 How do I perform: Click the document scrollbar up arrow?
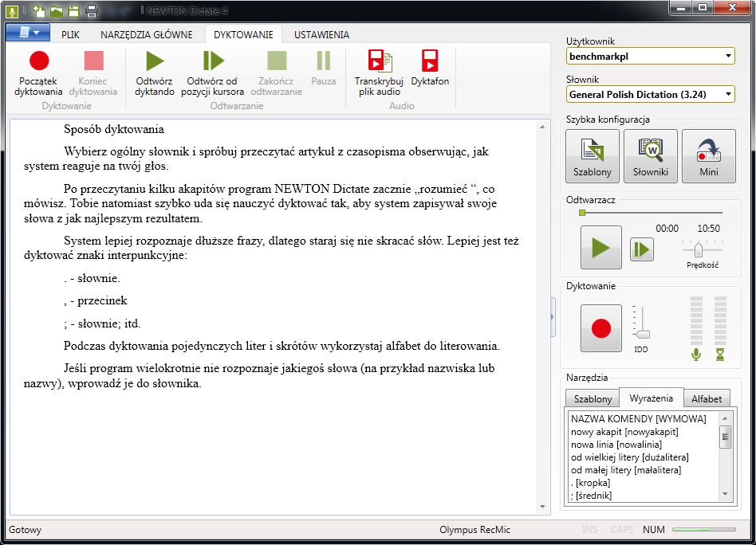tap(542, 127)
